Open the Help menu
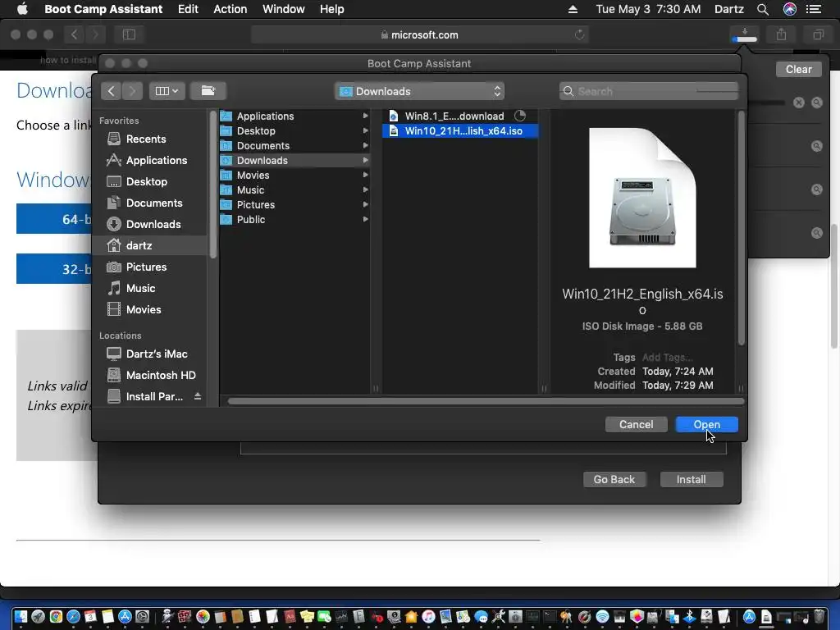The image size is (840, 630). coord(331,9)
